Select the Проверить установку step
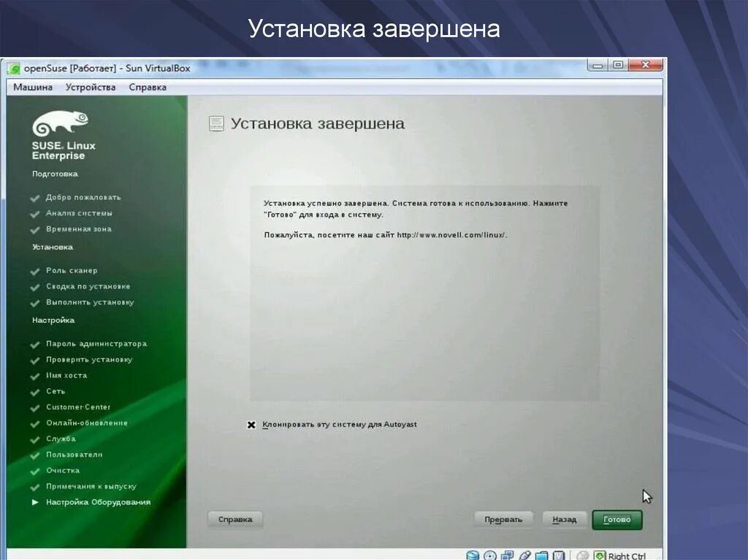The height and width of the screenshot is (560, 748). click(x=89, y=359)
